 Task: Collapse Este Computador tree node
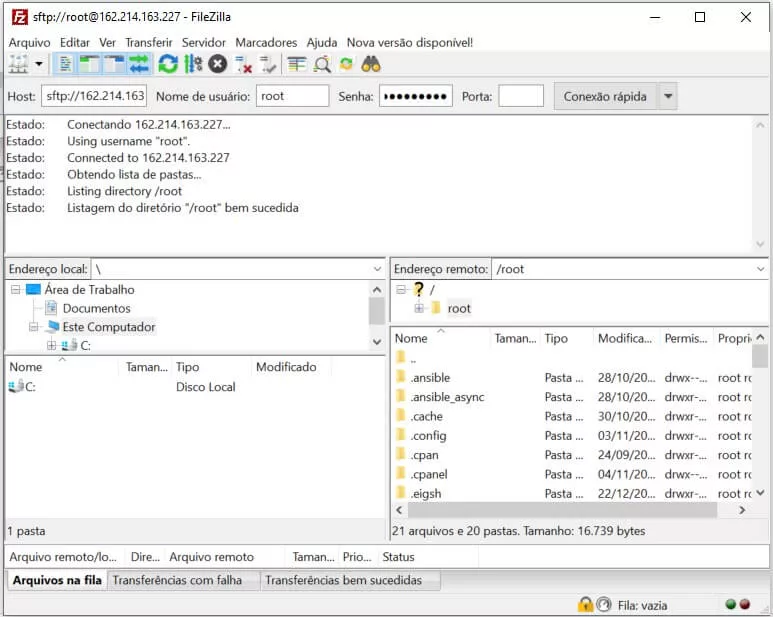[x=34, y=327]
